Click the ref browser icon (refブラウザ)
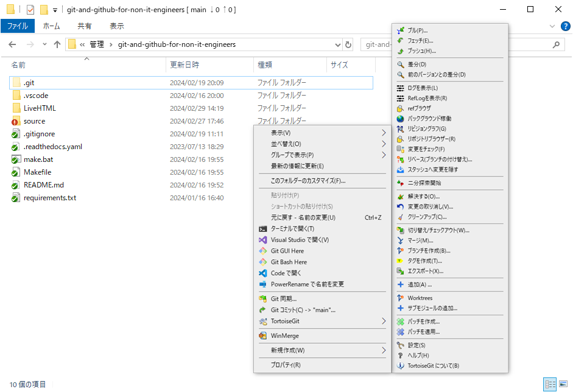The width and height of the screenshot is (573, 392). 401,108
